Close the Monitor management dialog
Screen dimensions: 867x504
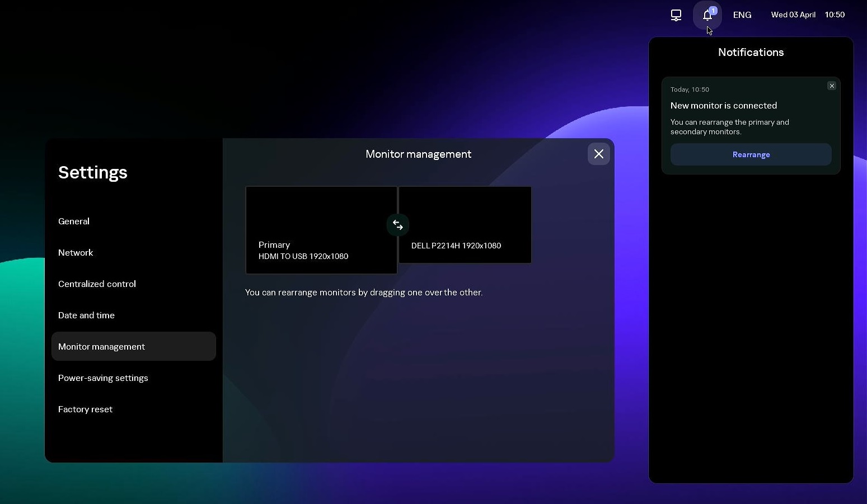598,154
